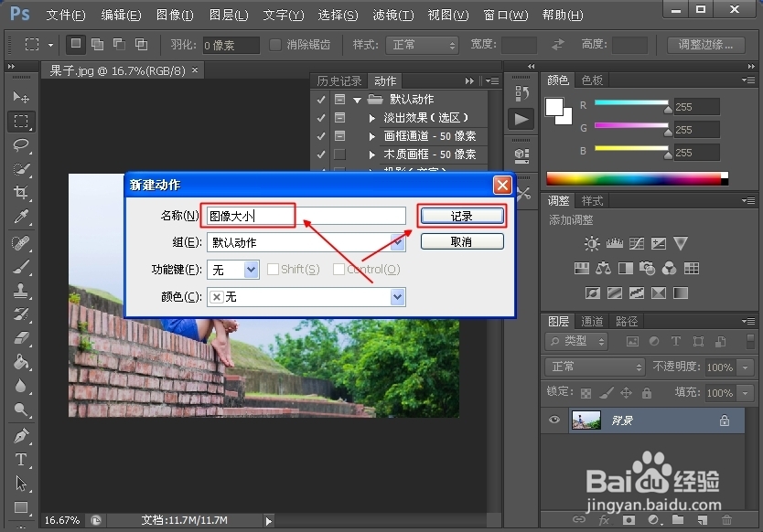The height and width of the screenshot is (532, 763).
Task: Click the delete layer trash icon
Action: click(726, 520)
